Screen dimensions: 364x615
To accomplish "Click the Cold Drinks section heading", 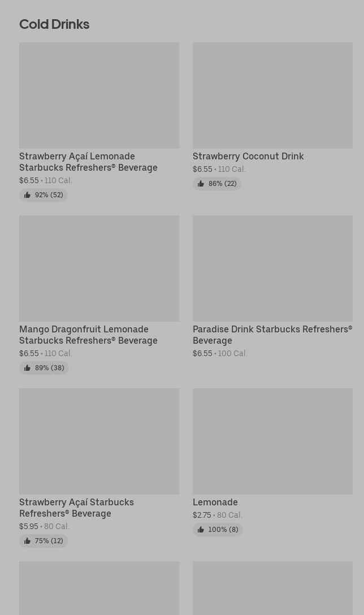I will click(54, 24).
